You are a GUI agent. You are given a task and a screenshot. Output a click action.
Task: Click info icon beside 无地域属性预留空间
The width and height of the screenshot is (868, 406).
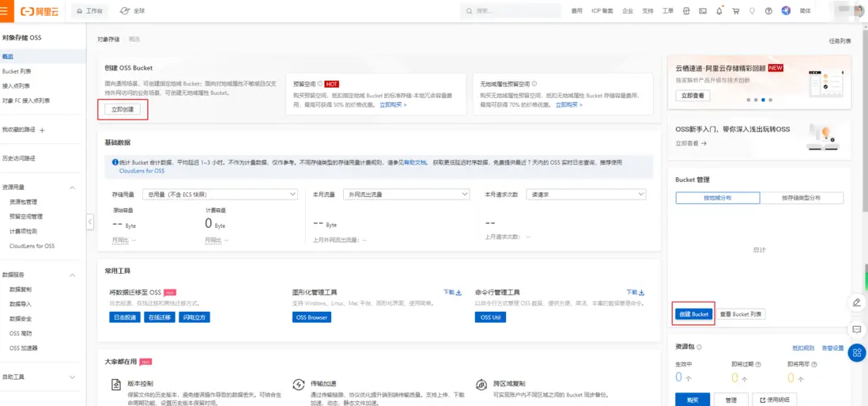click(534, 84)
